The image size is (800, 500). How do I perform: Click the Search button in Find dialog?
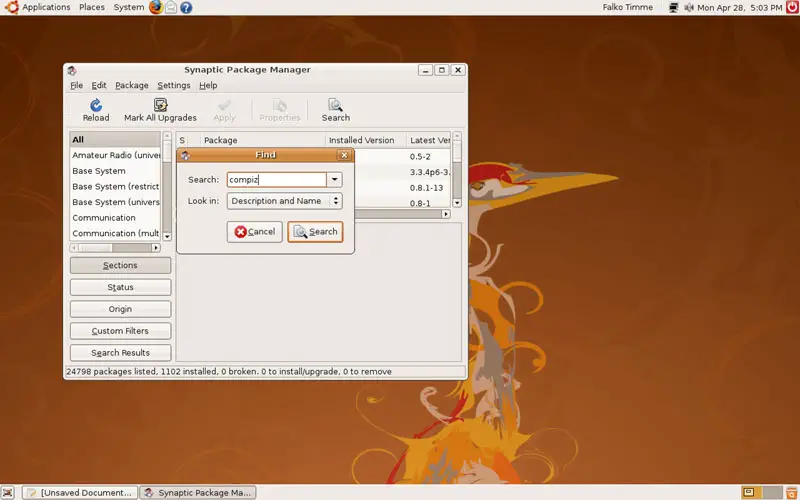click(315, 232)
